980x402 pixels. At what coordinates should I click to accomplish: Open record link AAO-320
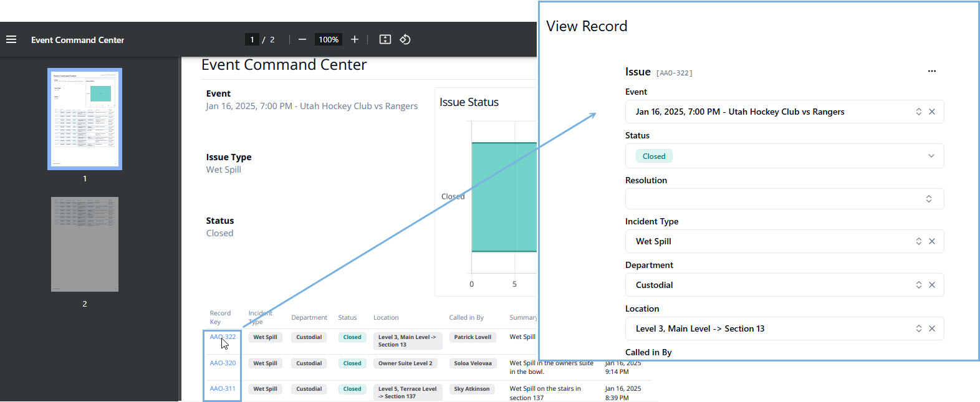point(223,363)
